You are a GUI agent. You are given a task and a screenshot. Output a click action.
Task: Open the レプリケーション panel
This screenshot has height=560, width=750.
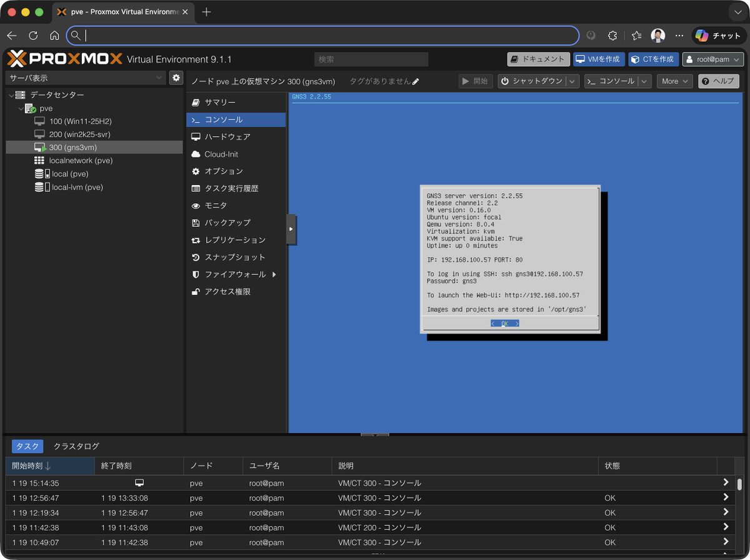pyautogui.click(x=236, y=239)
